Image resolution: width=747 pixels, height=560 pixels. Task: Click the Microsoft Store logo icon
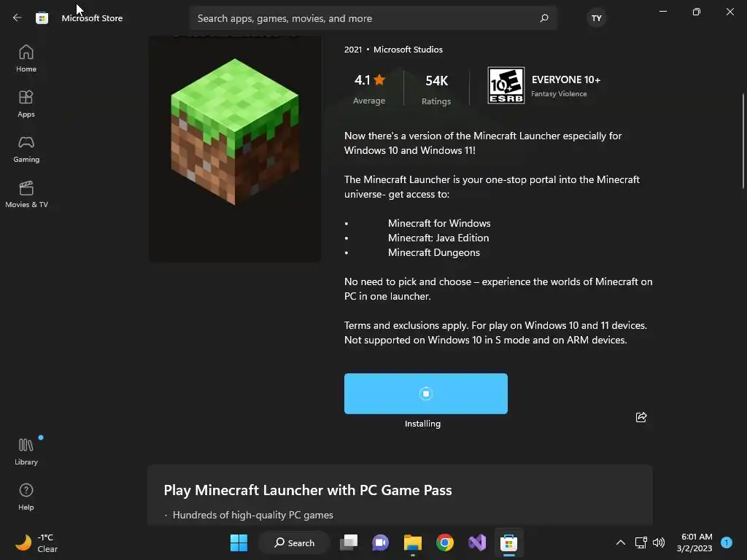click(42, 18)
